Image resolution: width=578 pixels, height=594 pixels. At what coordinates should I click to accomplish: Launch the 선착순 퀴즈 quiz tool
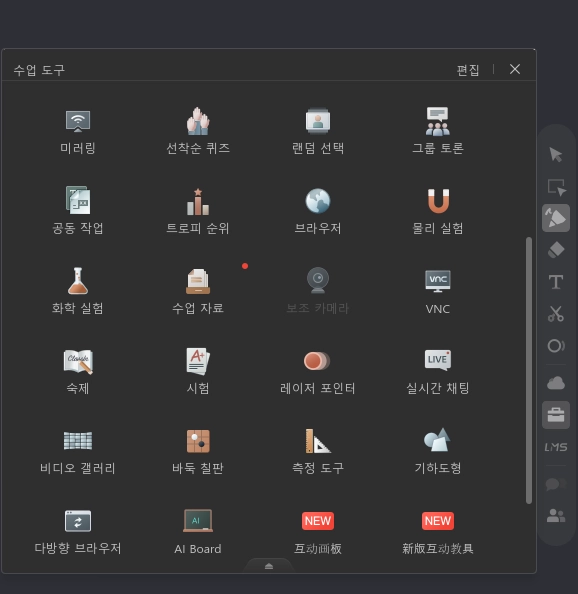tap(198, 131)
